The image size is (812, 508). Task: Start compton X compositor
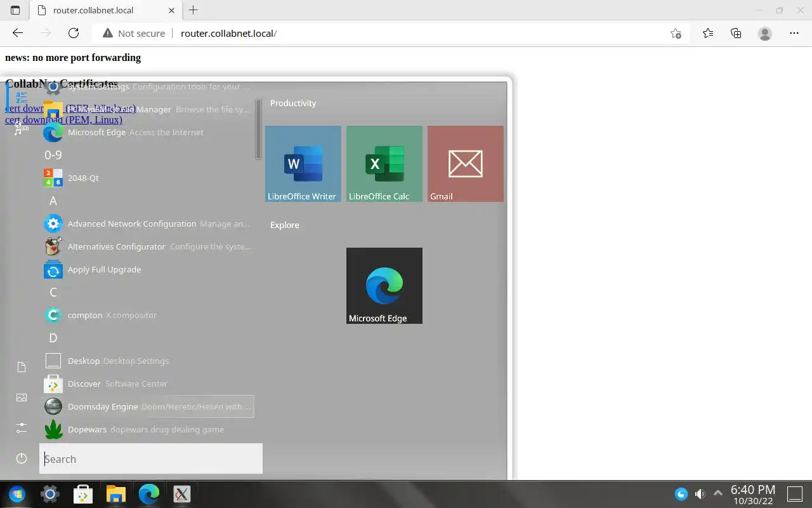148,315
